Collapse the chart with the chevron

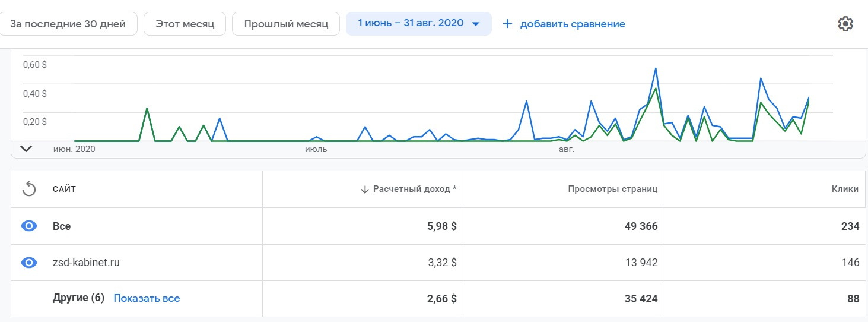click(x=26, y=149)
